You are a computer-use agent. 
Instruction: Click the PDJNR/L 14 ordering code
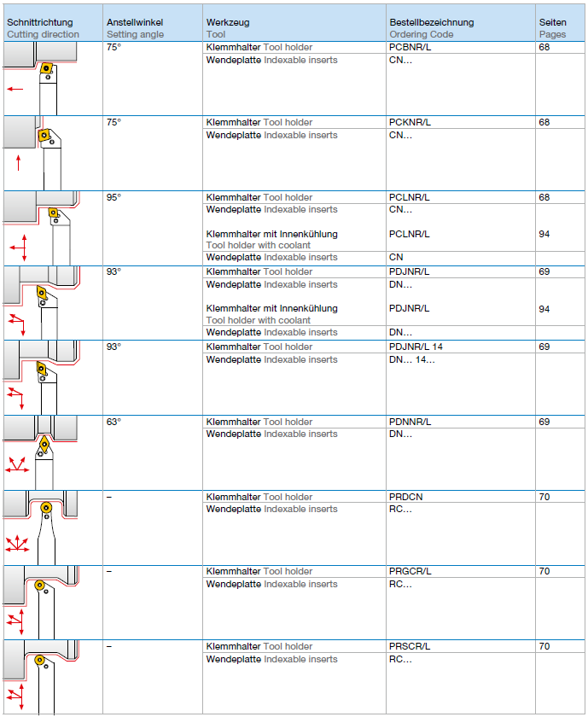[x=416, y=347]
